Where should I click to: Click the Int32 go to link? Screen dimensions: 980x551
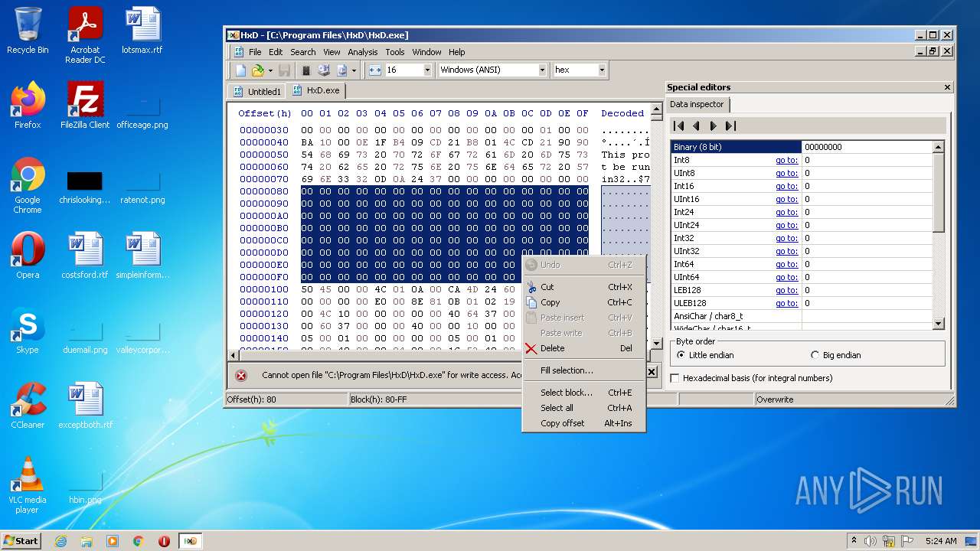point(786,238)
